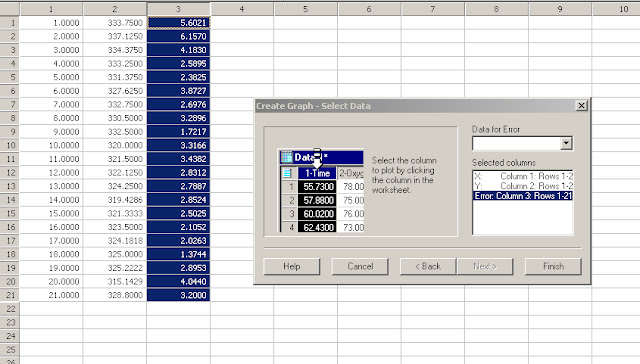
Task: Click preview cell 55.7300
Action: click(317, 187)
